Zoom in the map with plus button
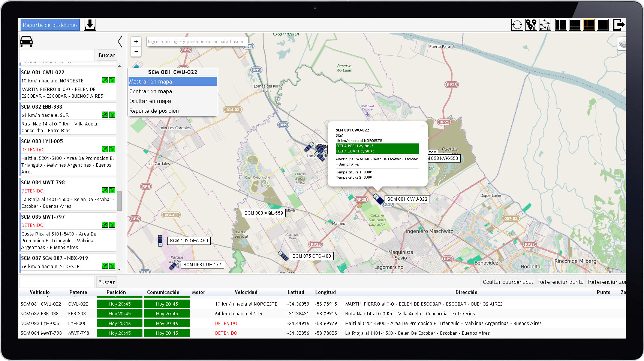644x361 pixels. click(x=136, y=42)
